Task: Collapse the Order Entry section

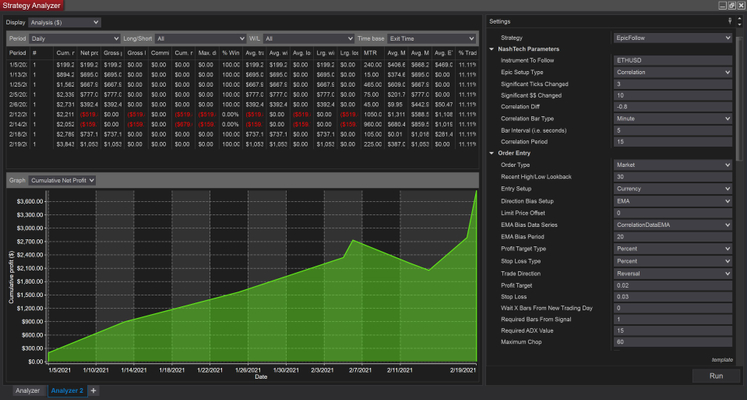Action: (492, 152)
